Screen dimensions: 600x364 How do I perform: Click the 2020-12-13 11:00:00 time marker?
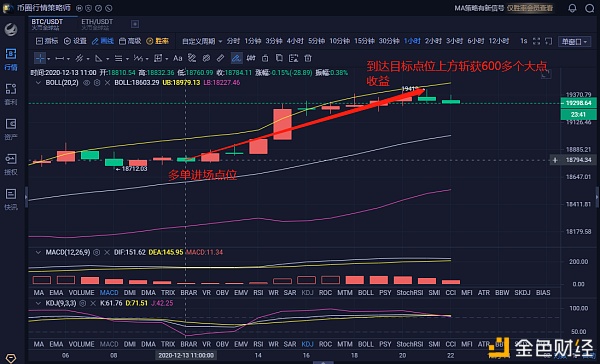pos(186,356)
